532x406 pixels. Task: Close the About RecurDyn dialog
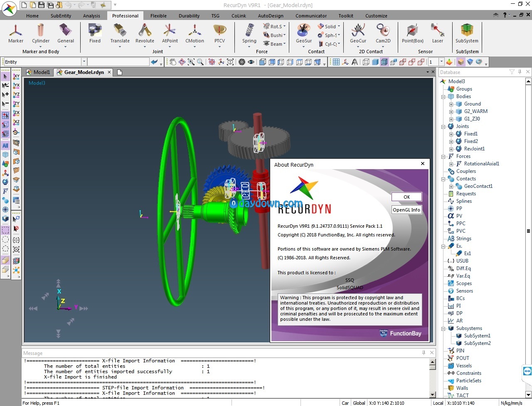(x=423, y=164)
